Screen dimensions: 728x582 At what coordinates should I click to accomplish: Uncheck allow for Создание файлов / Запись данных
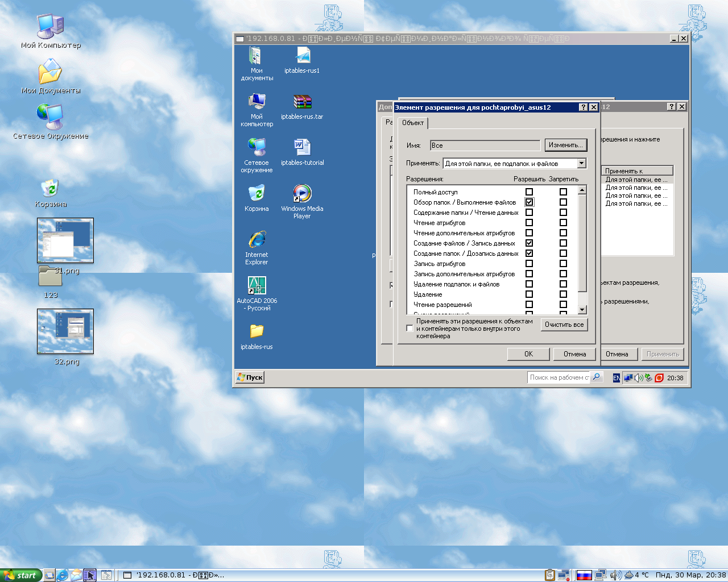529,243
